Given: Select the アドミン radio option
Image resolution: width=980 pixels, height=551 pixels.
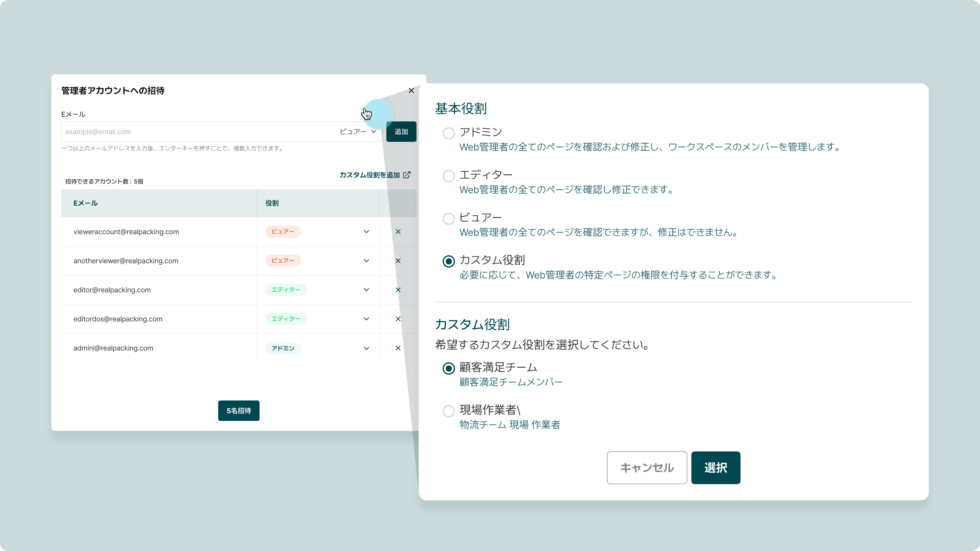Looking at the screenshot, I should pos(449,133).
